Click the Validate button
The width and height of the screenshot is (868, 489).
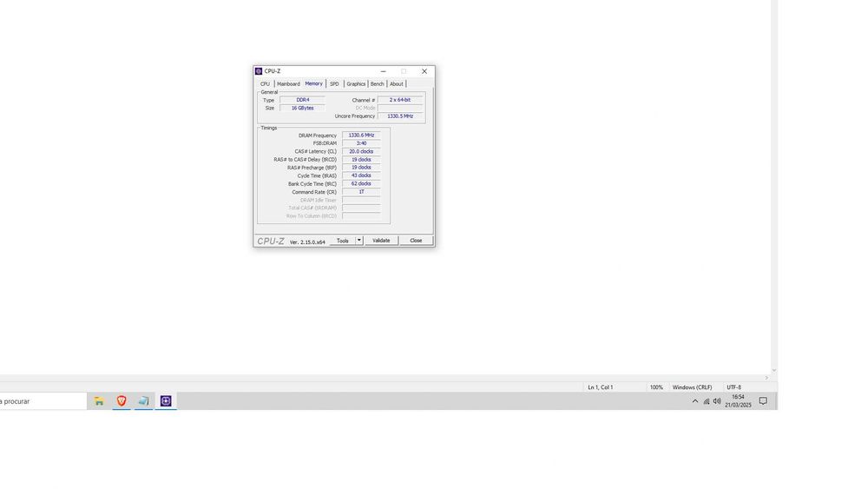pos(381,241)
